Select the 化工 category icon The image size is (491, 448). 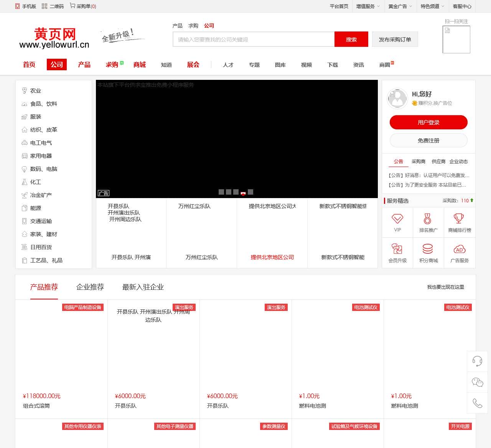(x=25, y=182)
